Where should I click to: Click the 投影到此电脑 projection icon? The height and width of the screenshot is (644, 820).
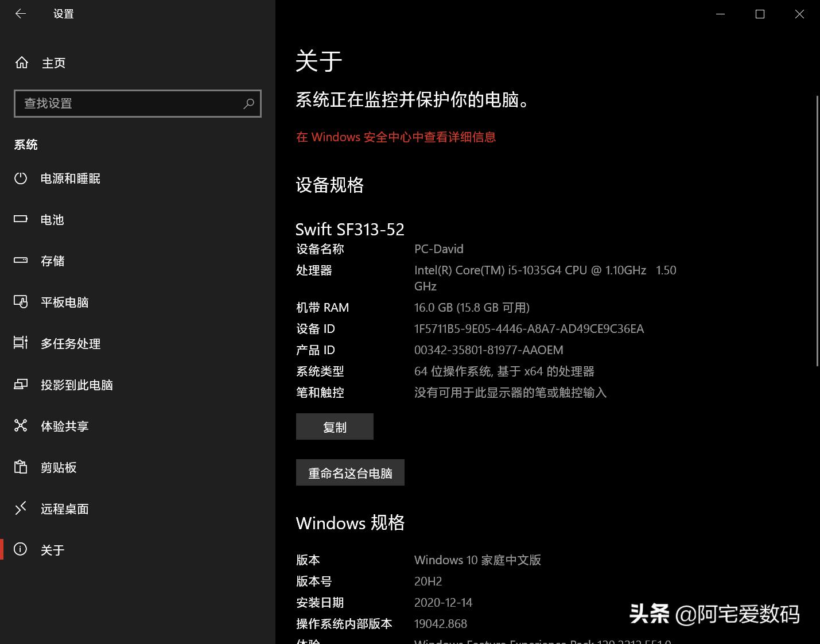coord(21,385)
